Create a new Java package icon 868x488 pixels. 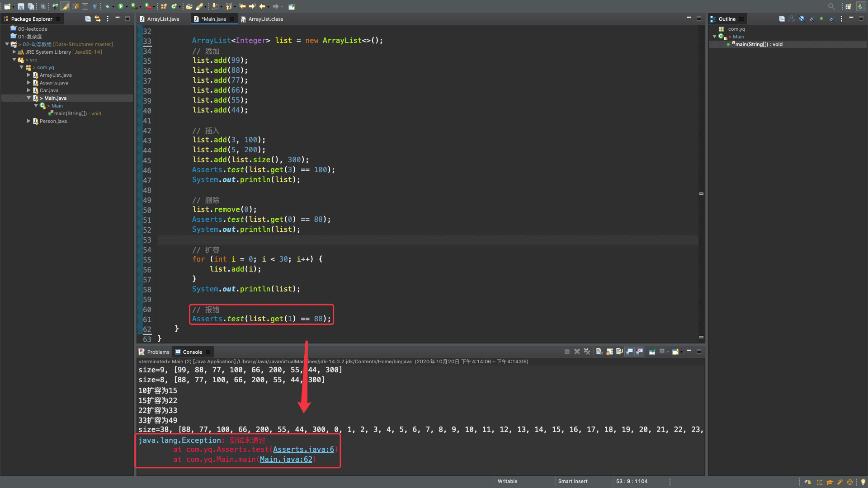click(x=164, y=6)
